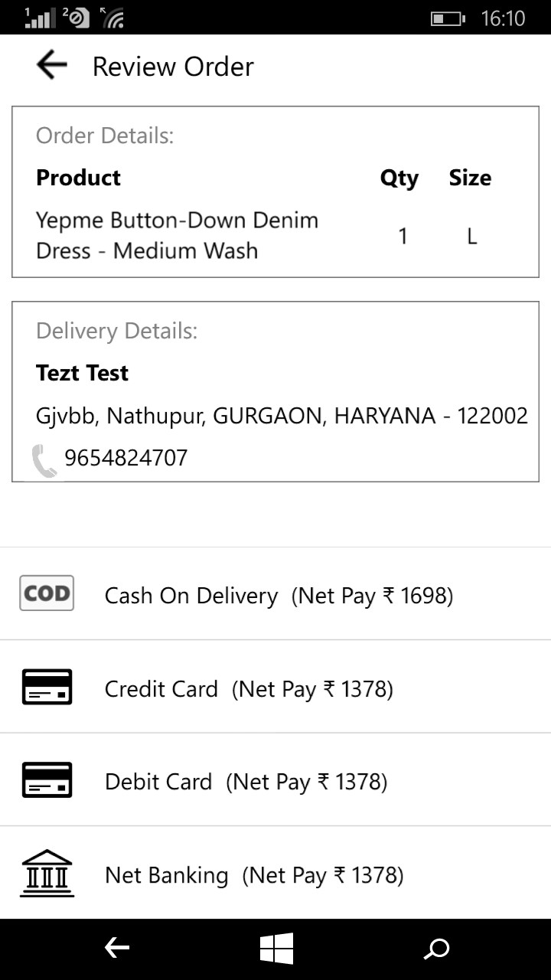Open Windows Start from navigation bar

[276, 949]
